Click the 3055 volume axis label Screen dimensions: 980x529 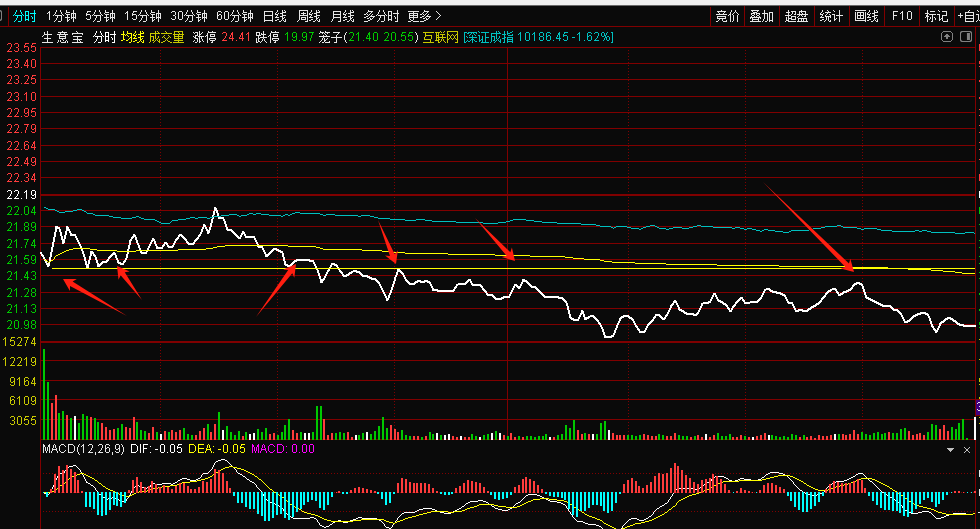point(23,421)
